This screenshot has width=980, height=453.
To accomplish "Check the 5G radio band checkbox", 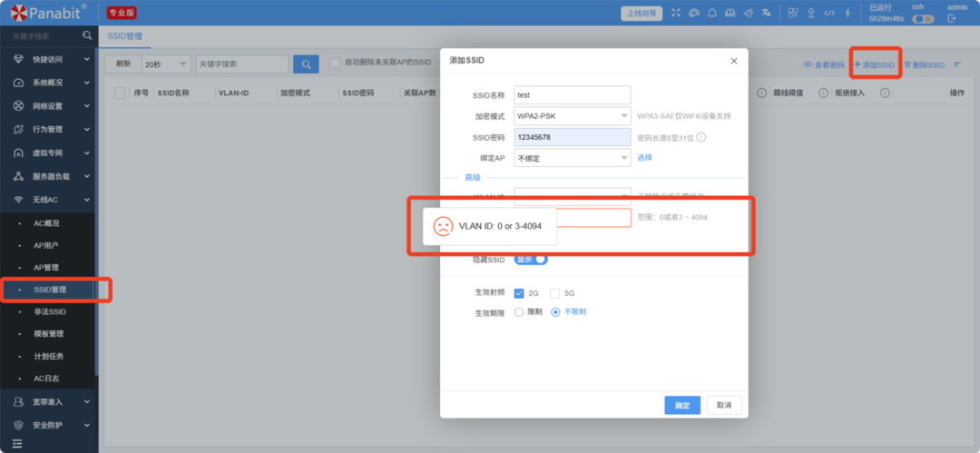I will (555, 293).
